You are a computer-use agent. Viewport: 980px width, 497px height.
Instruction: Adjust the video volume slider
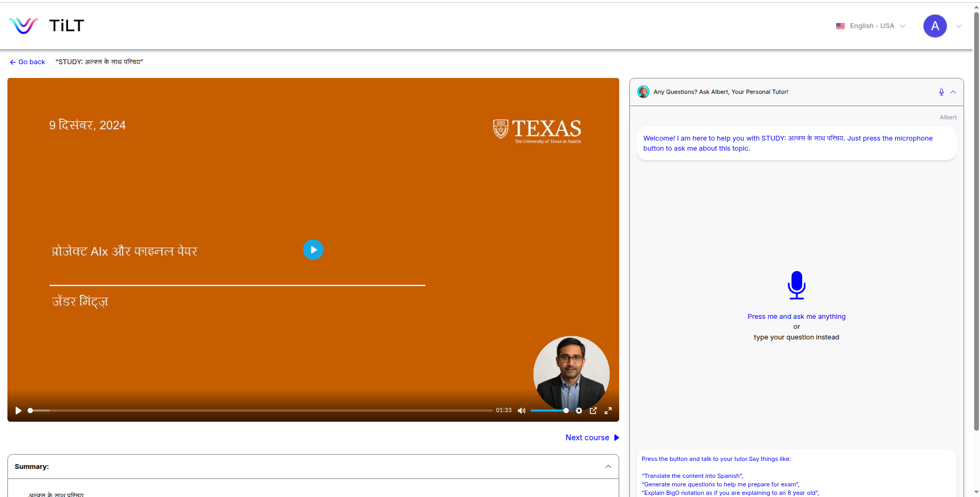point(549,411)
